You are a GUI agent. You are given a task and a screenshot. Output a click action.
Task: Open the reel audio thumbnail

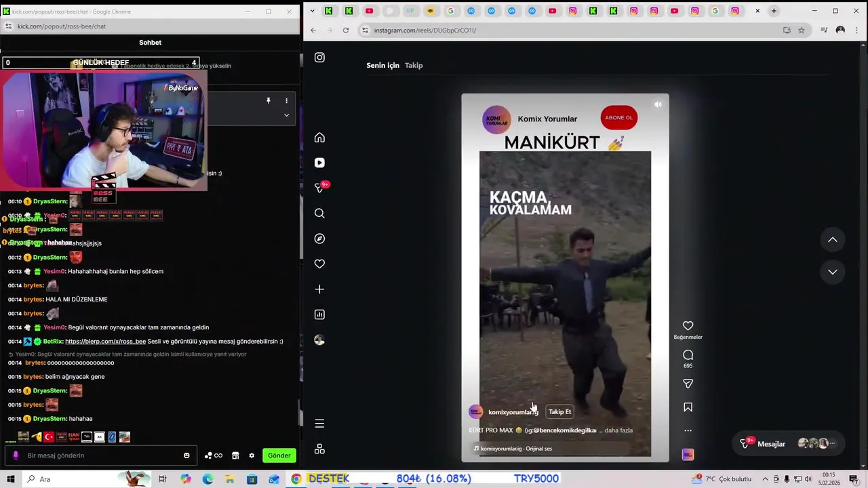688,455
